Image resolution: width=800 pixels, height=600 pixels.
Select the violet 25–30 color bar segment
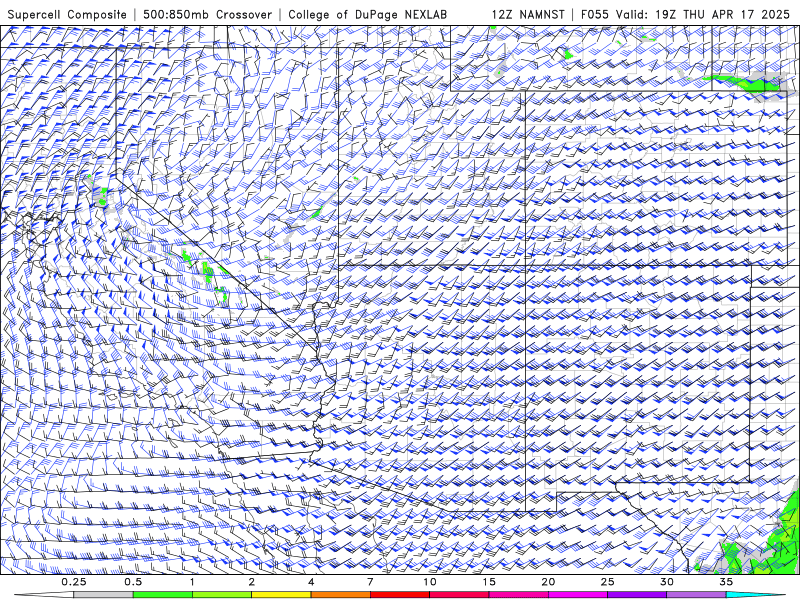coord(637,595)
